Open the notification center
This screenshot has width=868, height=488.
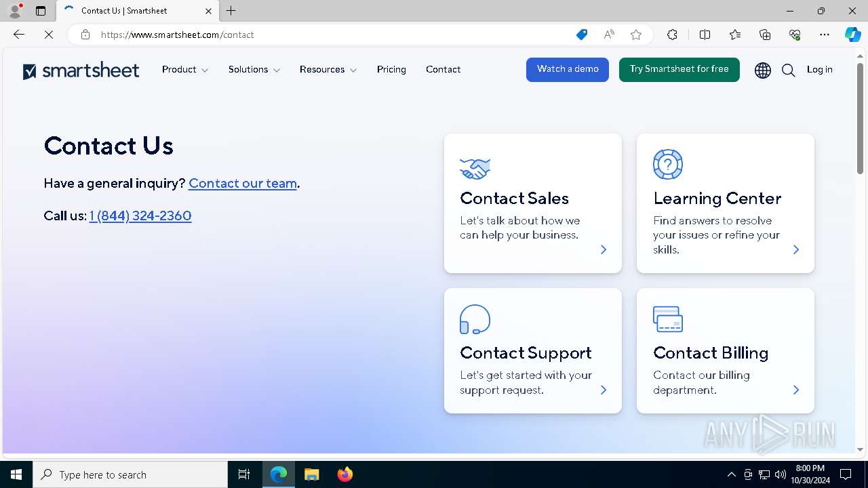pyautogui.click(x=846, y=474)
